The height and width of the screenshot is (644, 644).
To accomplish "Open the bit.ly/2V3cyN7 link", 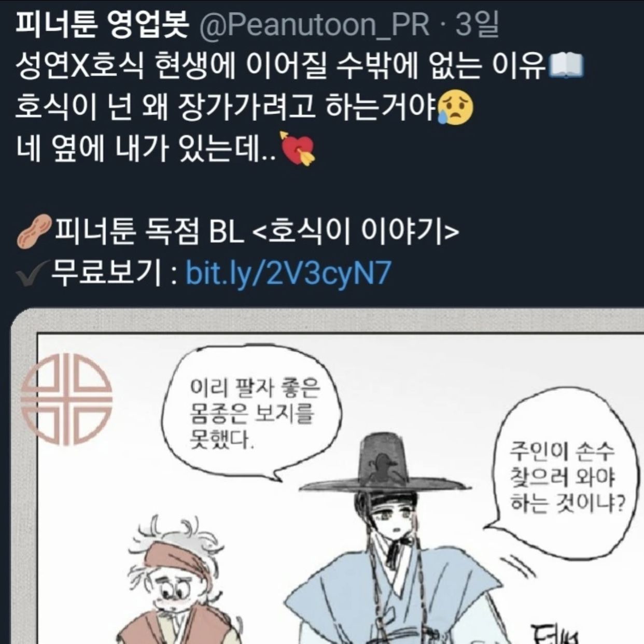I will coord(288,272).
